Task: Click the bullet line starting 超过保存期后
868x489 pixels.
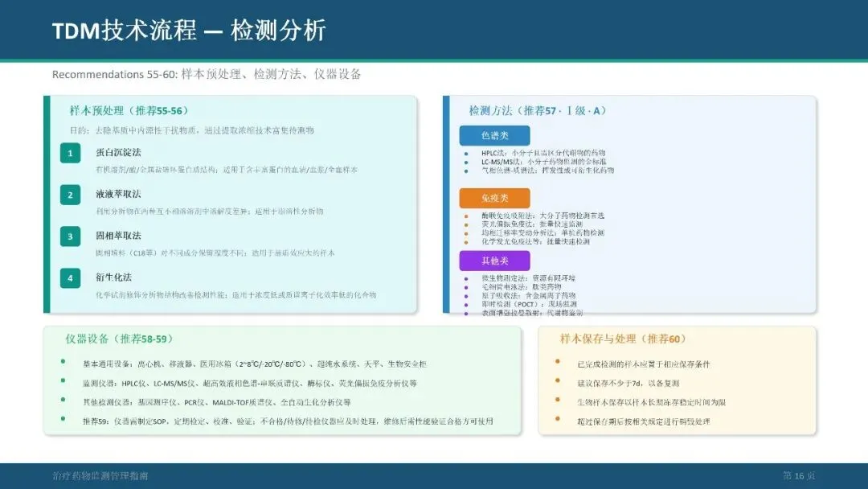Action: point(643,422)
